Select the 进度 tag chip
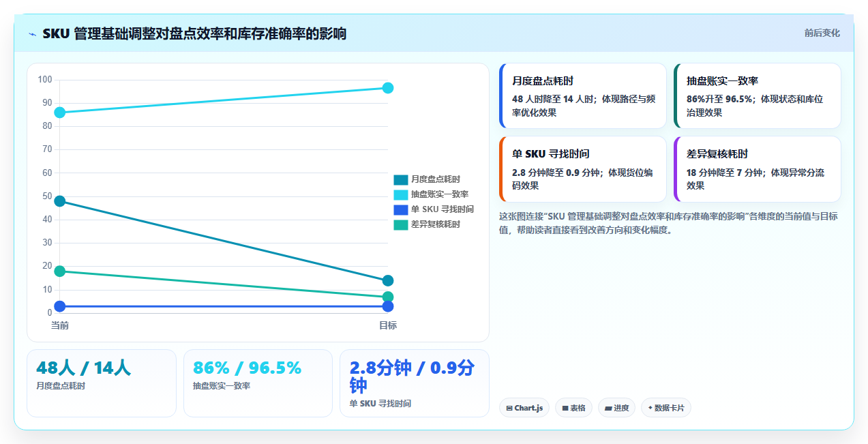This screenshot has width=868, height=444. 616,408
